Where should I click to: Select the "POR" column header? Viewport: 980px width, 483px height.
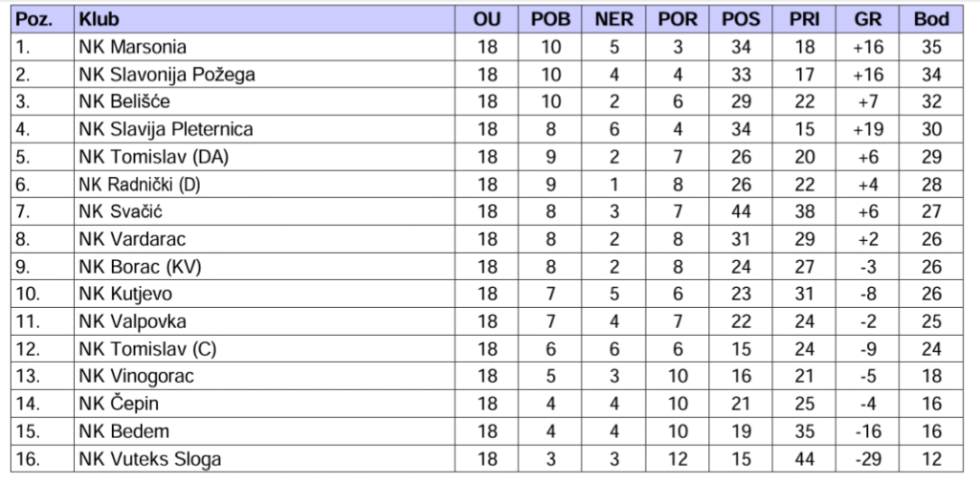coord(677,19)
